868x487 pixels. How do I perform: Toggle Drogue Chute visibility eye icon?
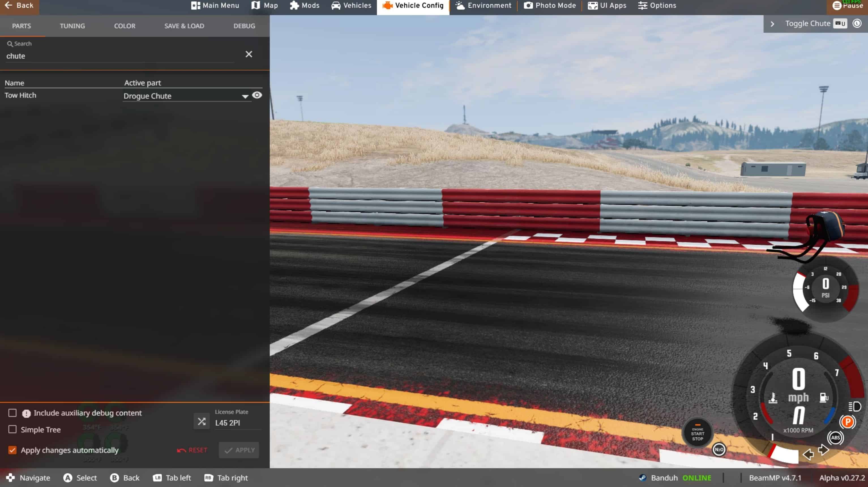point(257,95)
